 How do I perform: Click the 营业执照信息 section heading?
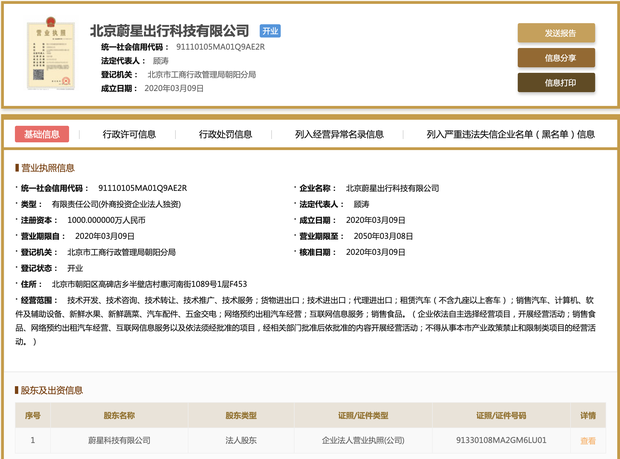coord(47,168)
